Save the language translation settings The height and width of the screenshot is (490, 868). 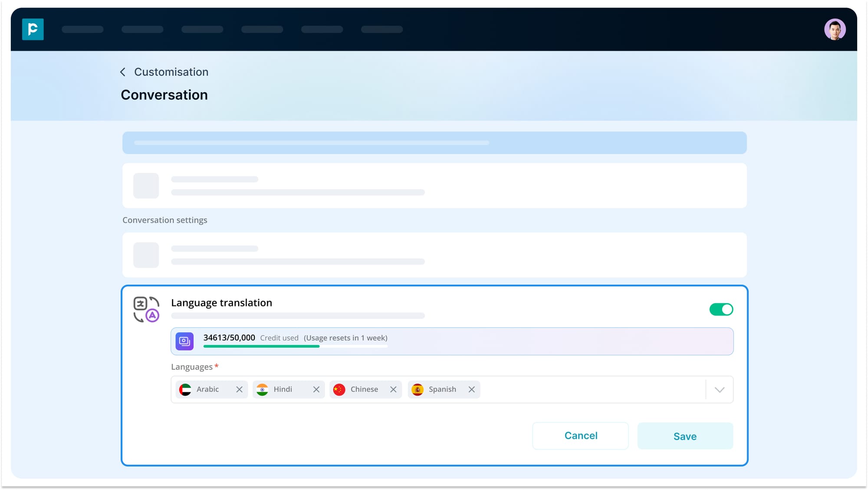685,436
